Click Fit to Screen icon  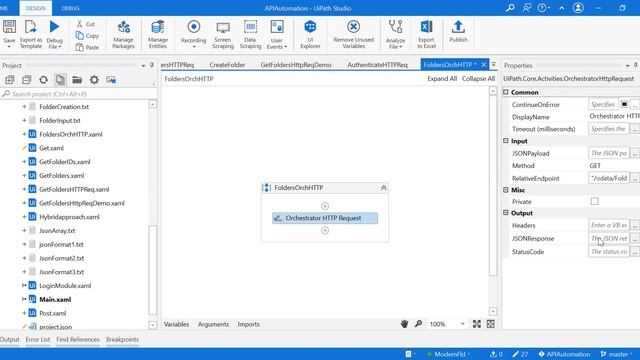pos(476,324)
